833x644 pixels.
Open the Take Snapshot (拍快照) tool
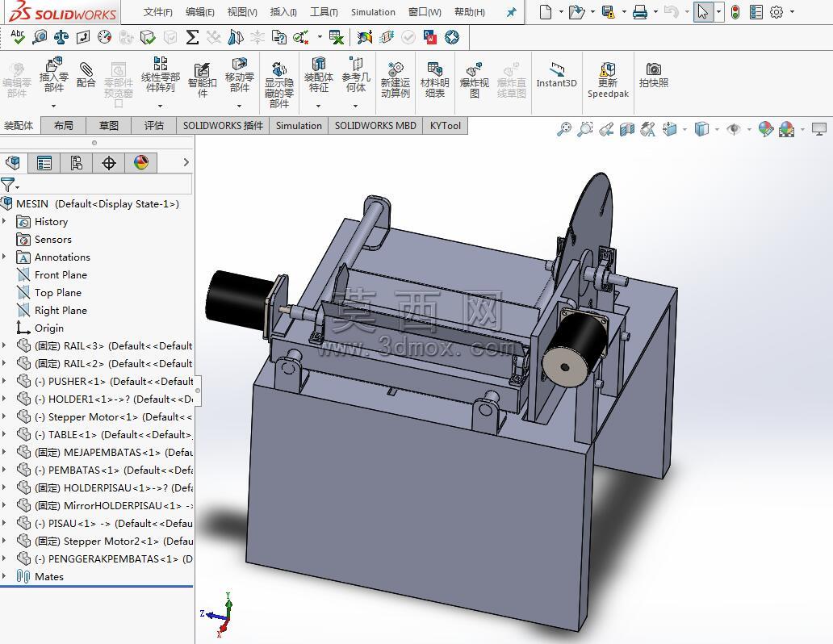coord(654,75)
